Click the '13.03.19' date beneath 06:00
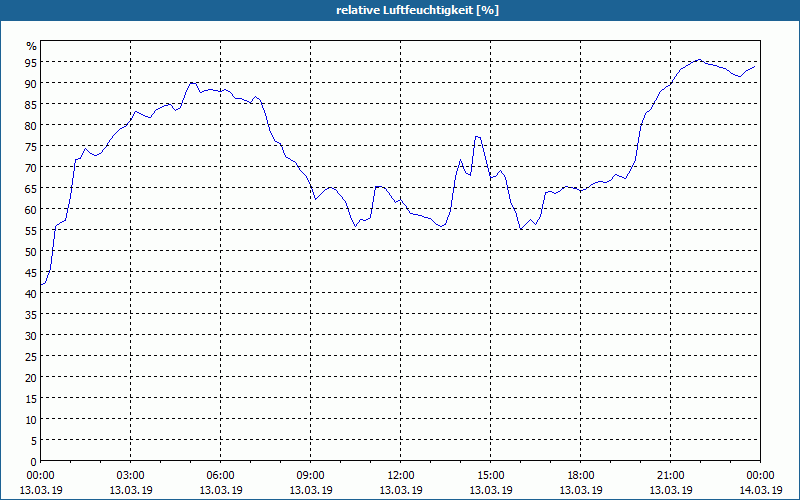The height and width of the screenshot is (500, 800). (220, 490)
